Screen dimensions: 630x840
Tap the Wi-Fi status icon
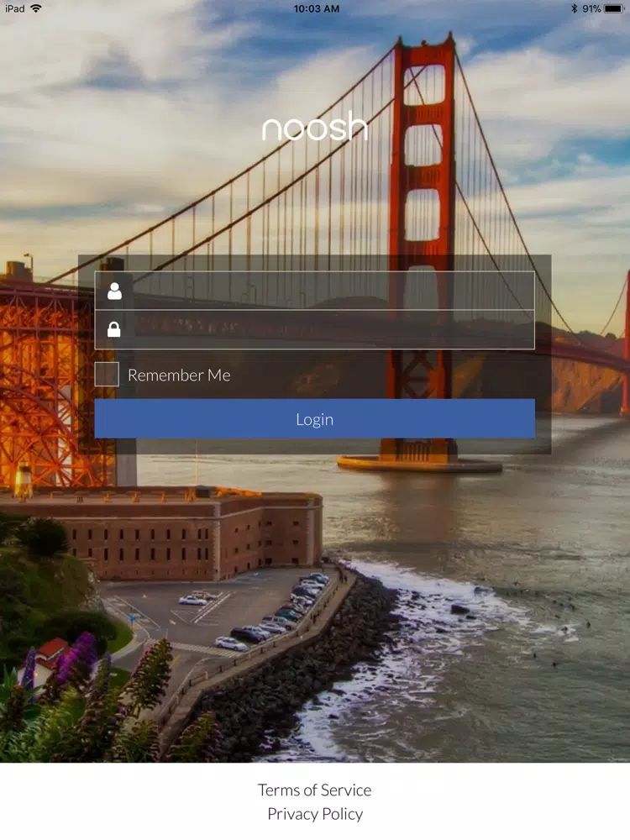36,8
